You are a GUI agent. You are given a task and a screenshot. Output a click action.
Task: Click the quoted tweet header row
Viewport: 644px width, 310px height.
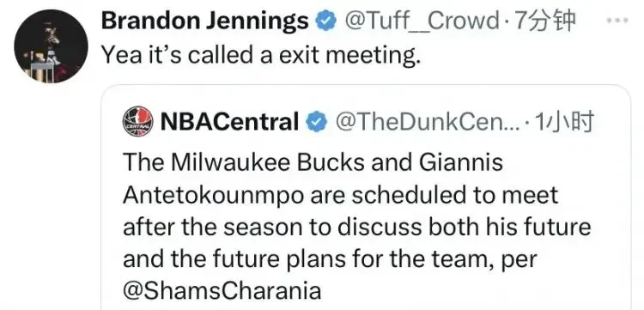click(x=359, y=122)
